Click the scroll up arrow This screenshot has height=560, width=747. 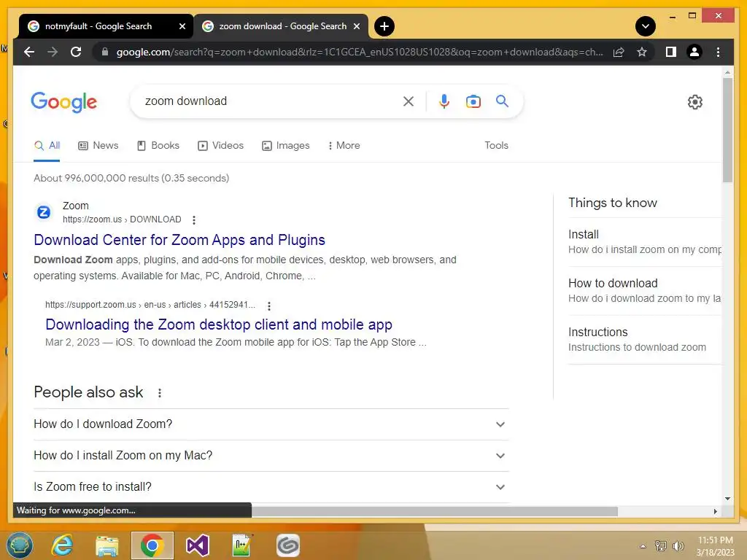[x=727, y=72]
